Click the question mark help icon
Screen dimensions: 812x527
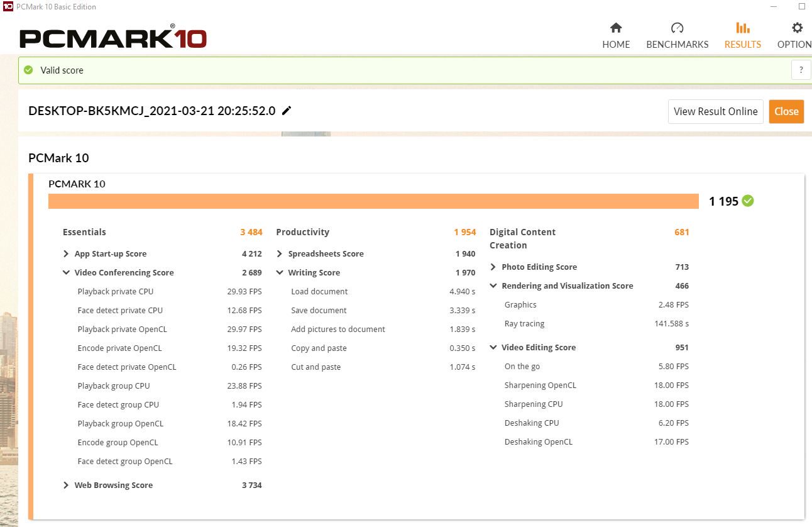tap(801, 70)
